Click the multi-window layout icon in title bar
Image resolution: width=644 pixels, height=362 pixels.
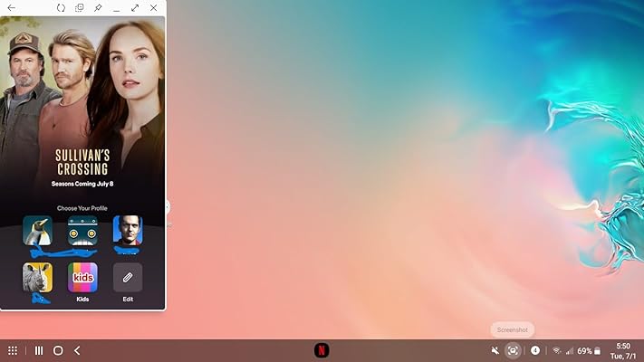coord(80,8)
